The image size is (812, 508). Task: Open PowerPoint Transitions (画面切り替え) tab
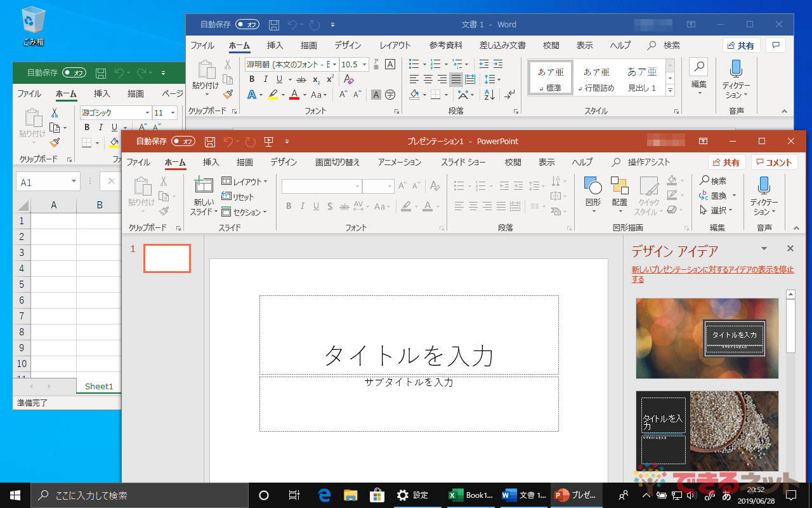pyautogui.click(x=337, y=163)
